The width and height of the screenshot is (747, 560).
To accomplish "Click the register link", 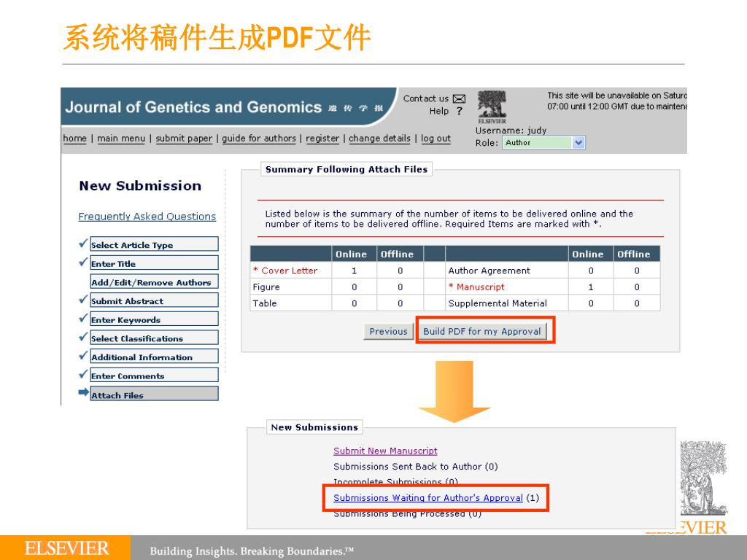I will click(322, 139).
